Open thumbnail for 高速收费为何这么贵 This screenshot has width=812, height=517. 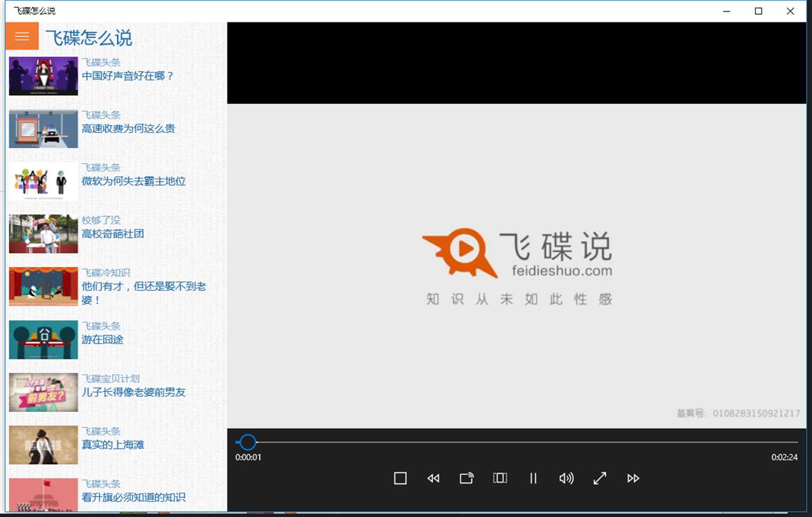click(x=43, y=128)
